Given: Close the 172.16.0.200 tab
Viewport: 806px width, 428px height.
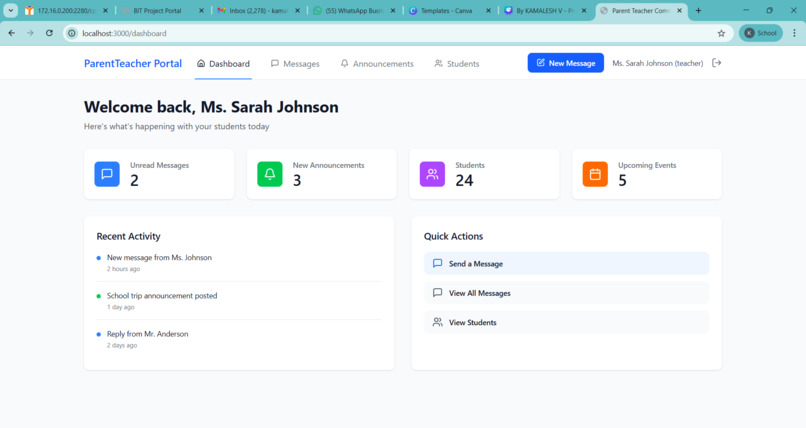Looking at the screenshot, I should click(x=105, y=10).
